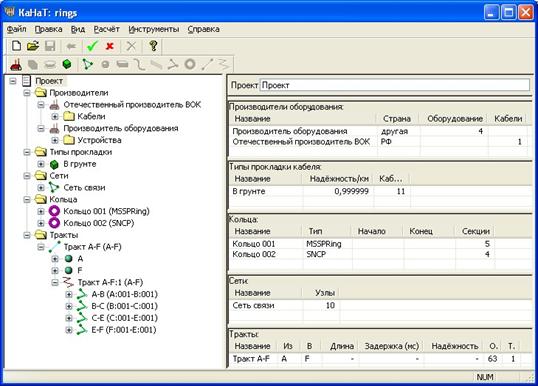Screen dimensions: 538x386
Task: Click the Оборудование column header
Action: [455, 119]
